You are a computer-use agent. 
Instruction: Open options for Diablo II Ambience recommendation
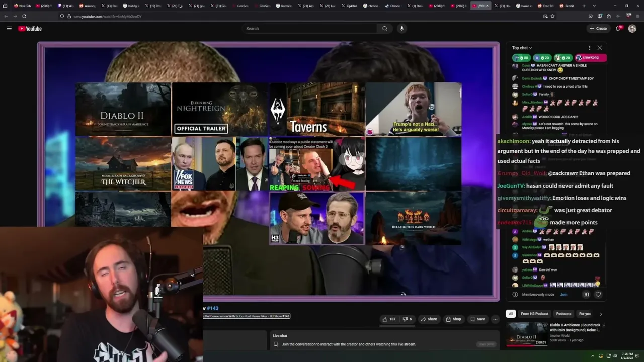click(604, 326)
